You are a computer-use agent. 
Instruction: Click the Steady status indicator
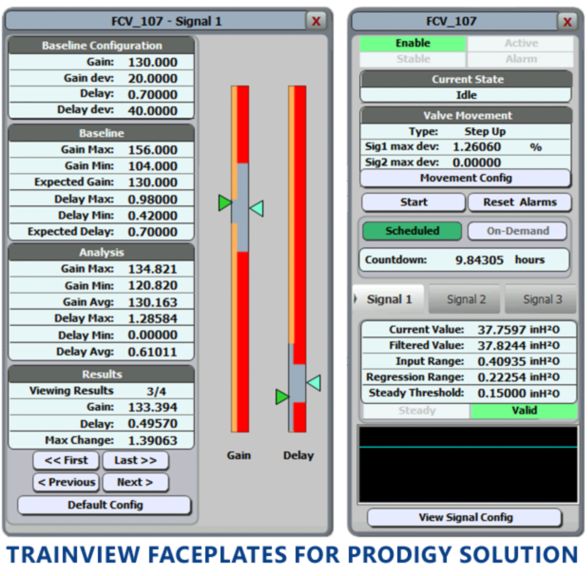tap(417, 411)
